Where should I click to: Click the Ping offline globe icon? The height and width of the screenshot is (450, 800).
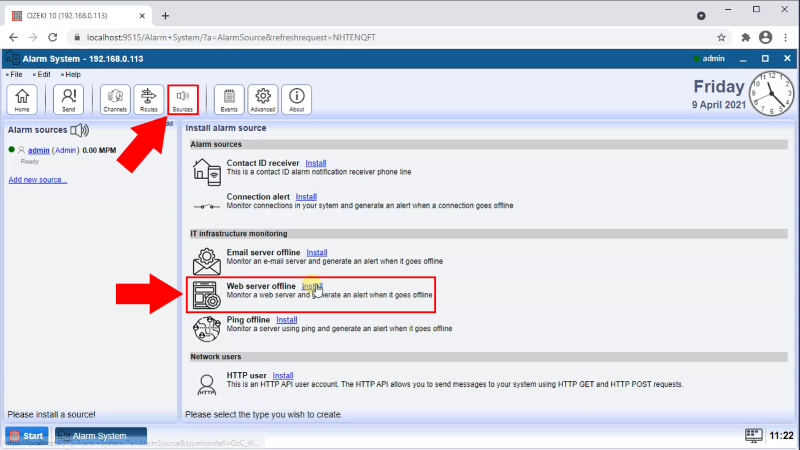click(x=207, y=329)
